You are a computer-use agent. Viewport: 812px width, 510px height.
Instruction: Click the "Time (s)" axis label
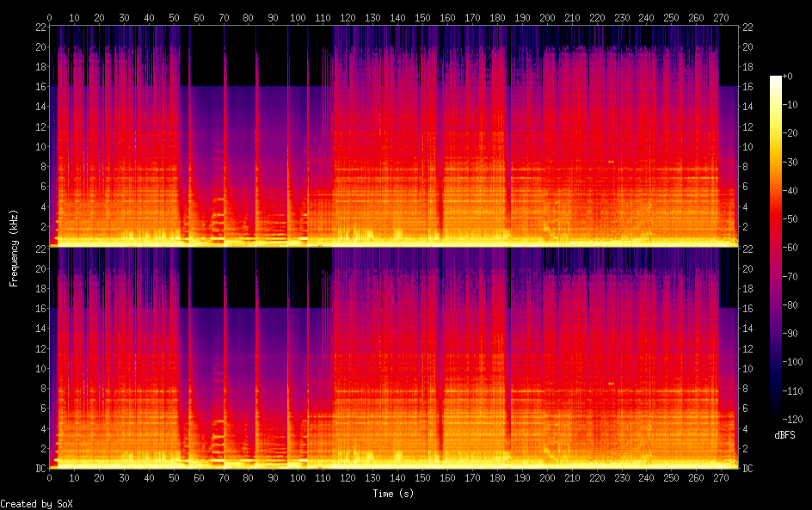[395, 494]
